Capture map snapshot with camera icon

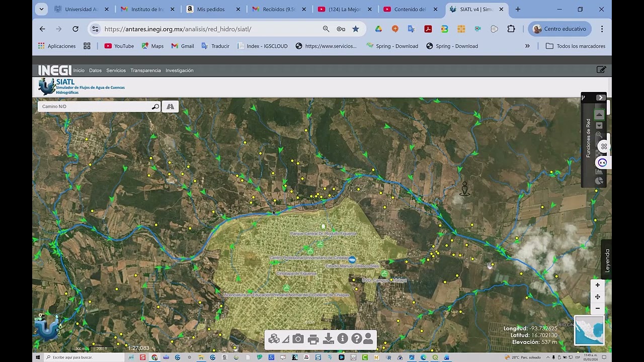click(298, 339)
